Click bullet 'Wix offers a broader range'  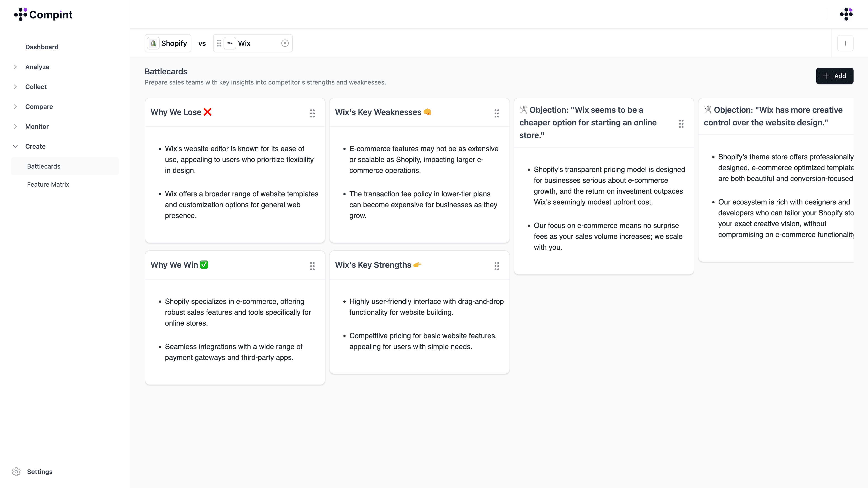pos(241,204)
